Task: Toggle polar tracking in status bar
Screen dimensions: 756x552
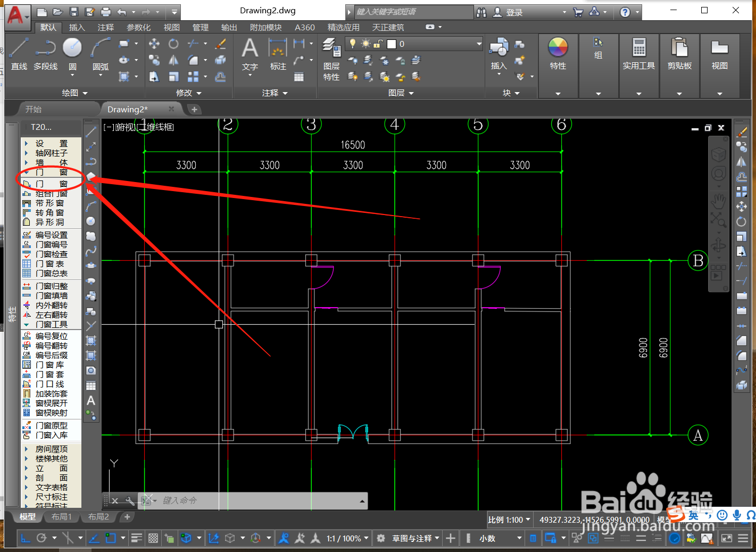Action: pyautogui.click(x=42, y=538)
